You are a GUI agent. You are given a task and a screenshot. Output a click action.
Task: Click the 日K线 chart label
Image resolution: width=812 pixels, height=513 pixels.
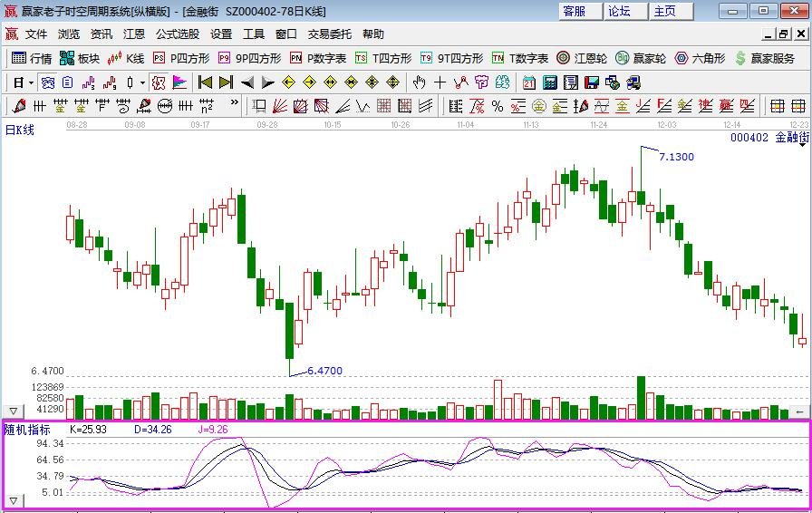pos(20,130)
